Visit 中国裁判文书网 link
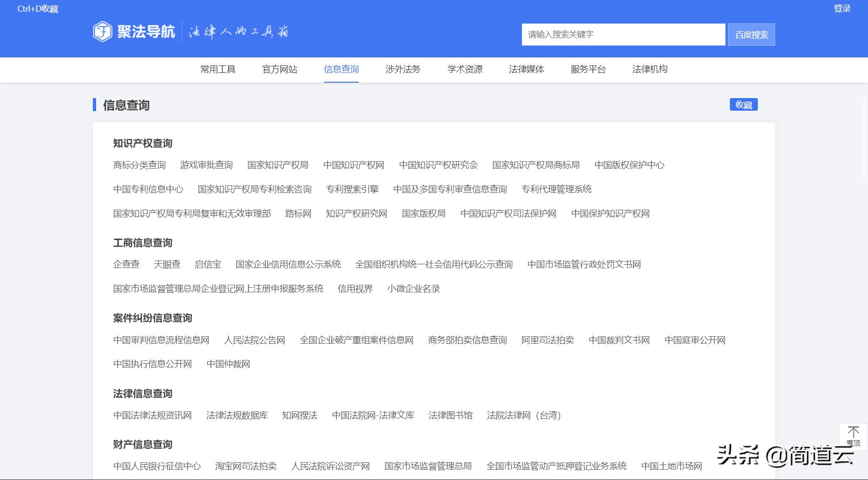868x480 pixels. 619,340
